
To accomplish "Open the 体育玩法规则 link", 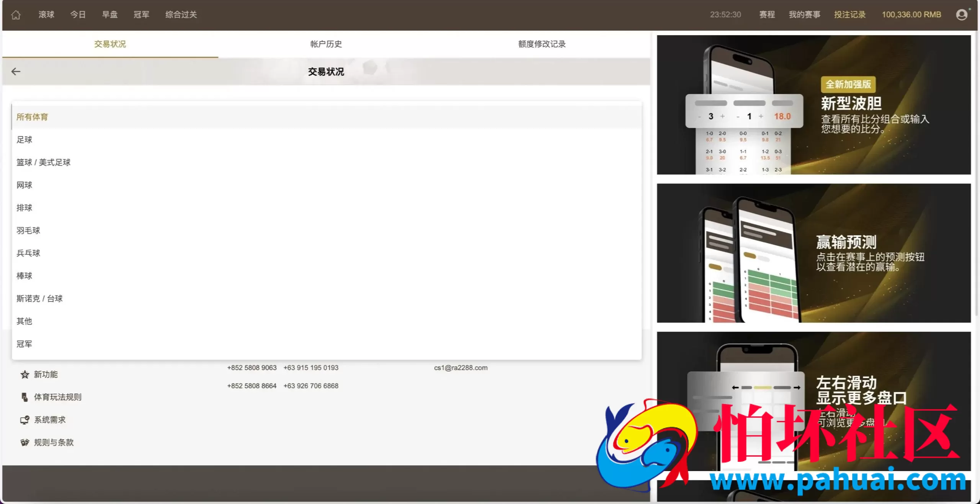I will click(58, 397).
